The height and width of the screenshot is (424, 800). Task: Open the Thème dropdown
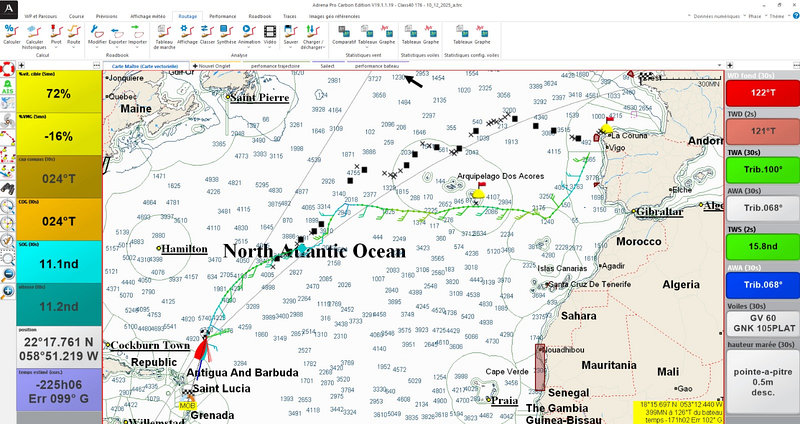tap(772, 17)
